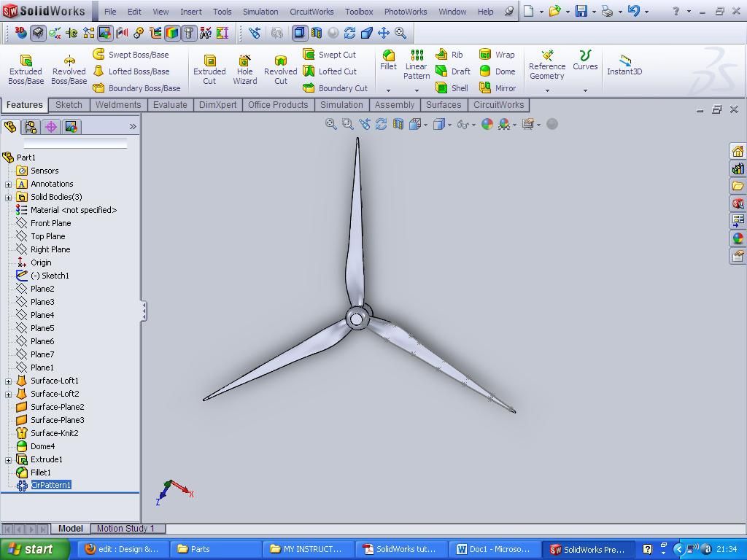Open the Motion Study 1 tab
747x560 pixels.
[125, 529]
